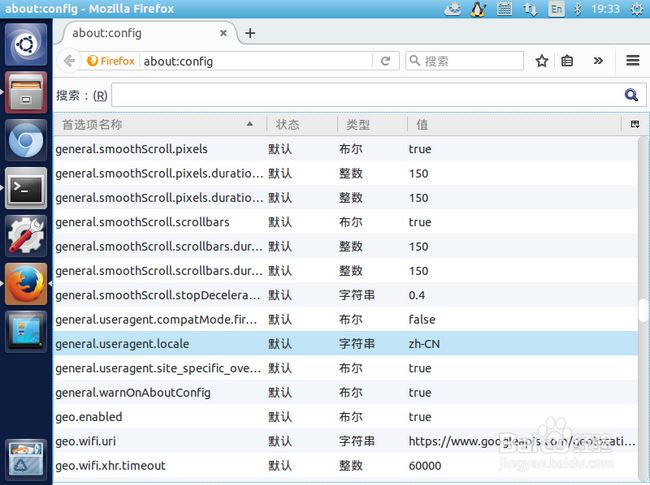Viewport: 650px width, 485px height.
Task: Select general.smoothScroll.stopDecelera... row
Action: [346, 295]
